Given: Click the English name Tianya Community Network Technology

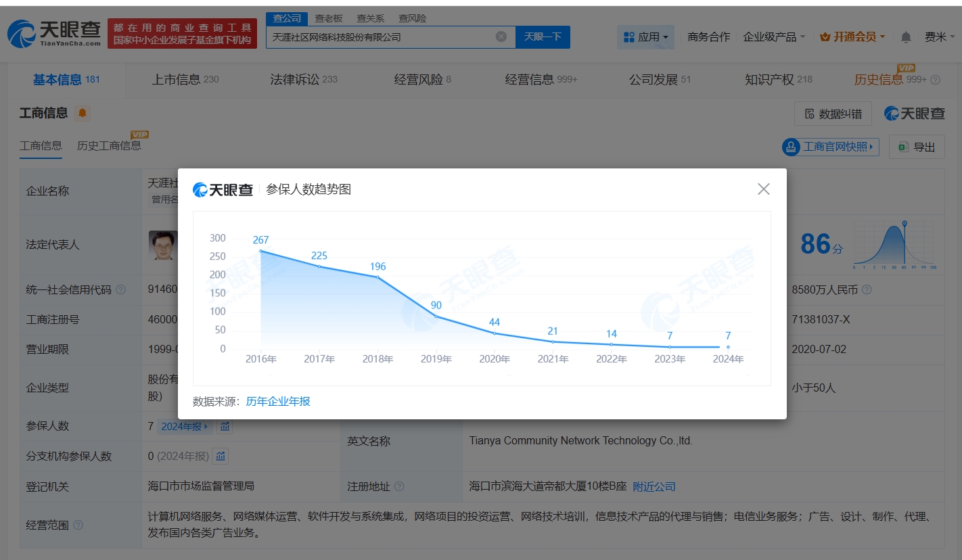Looking at the screenshot, I should 581,441.
